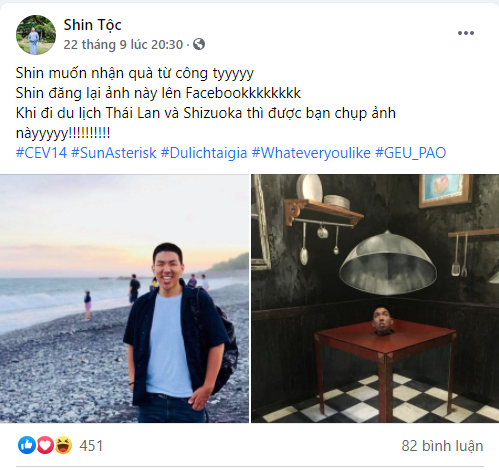Open the #GEU_PAO hashtag
The width and height of the screenshot is (499, 470).
[x=410, y=153]
